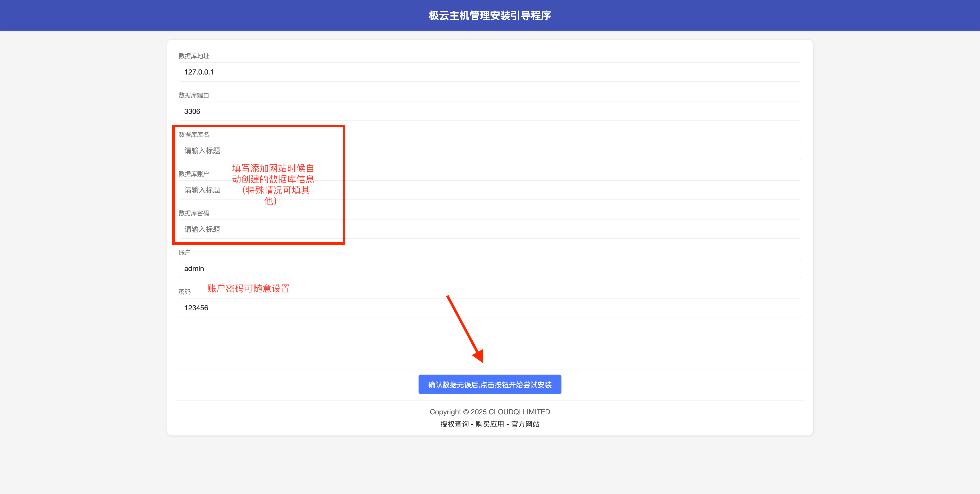Select the 数据库账户 input field
Image resolution: width=980 pixels, height=494 pixels.
point(490,190)
